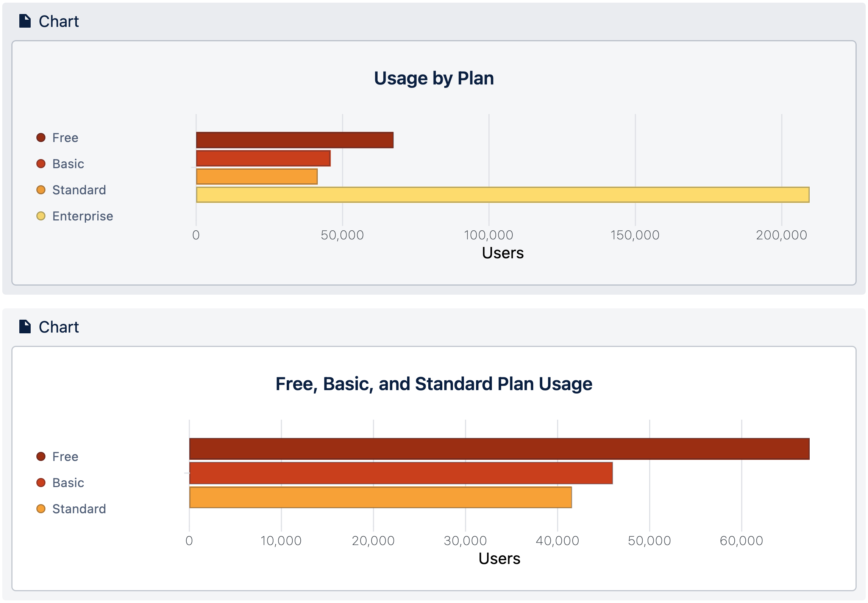Click the 200,000 axis tick label
This screenshot has height=603, width=868.
click(x=781, y=235)
